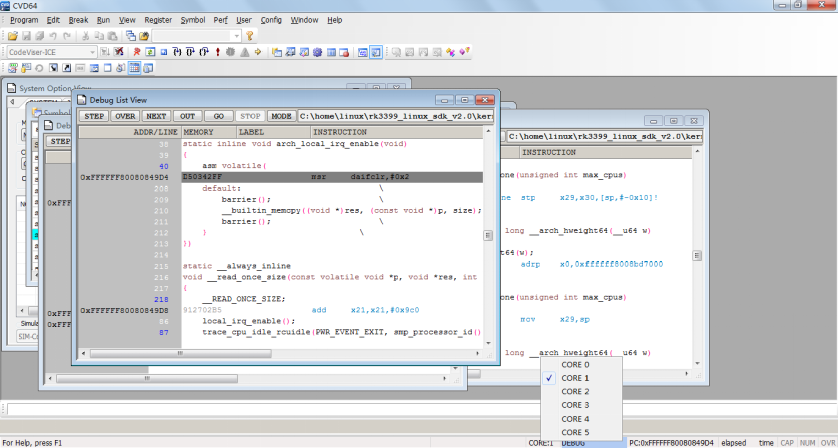This screenshot has height=448, width=838.
Task: Select CORE 1 checked menu entry
Action: coord(575,379)
